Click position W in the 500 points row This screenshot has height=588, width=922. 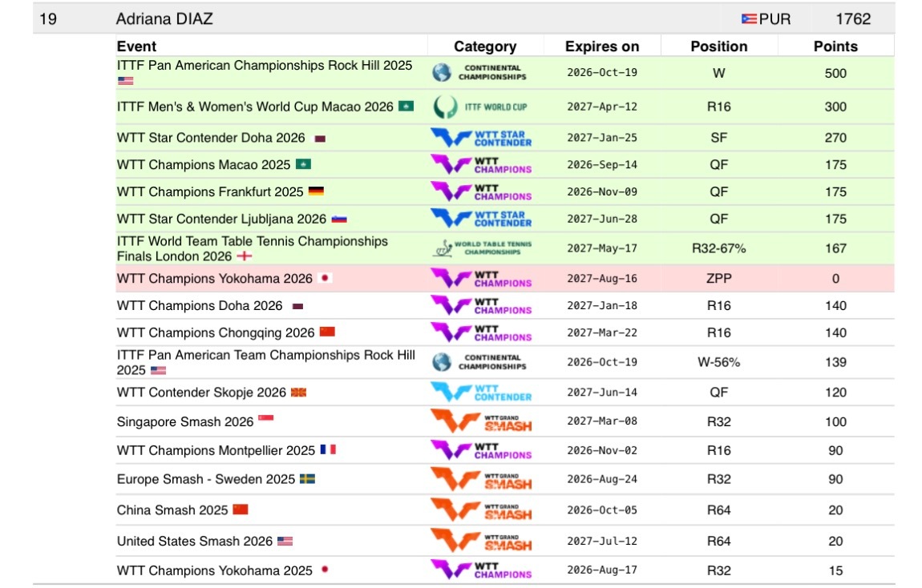tap(719, 74)
